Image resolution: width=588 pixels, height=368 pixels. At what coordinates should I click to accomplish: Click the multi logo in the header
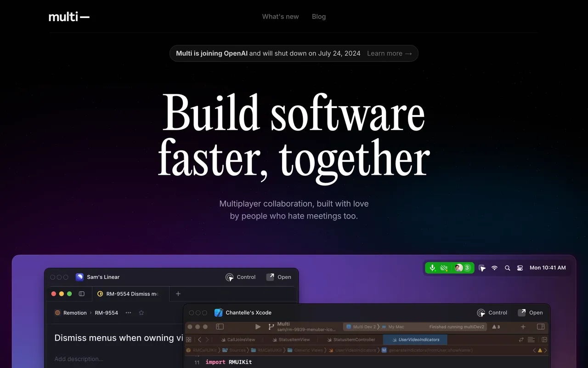point(69,17)
